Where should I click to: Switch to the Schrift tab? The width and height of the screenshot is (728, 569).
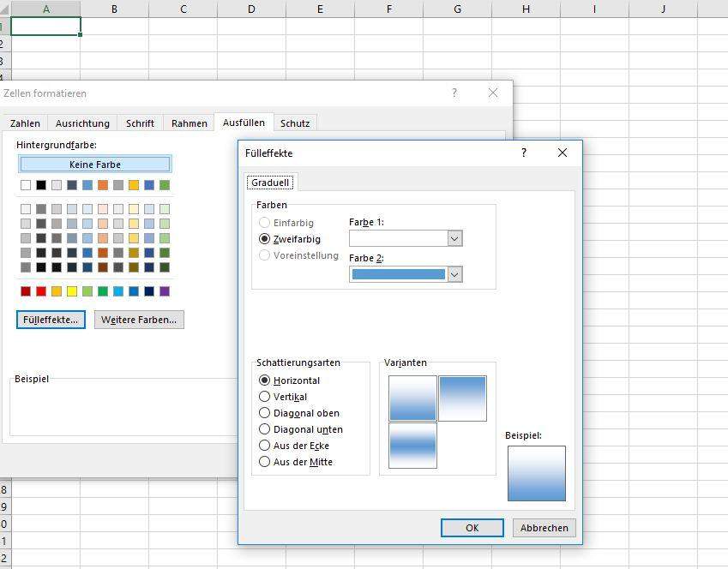click(x=140, y=123)
